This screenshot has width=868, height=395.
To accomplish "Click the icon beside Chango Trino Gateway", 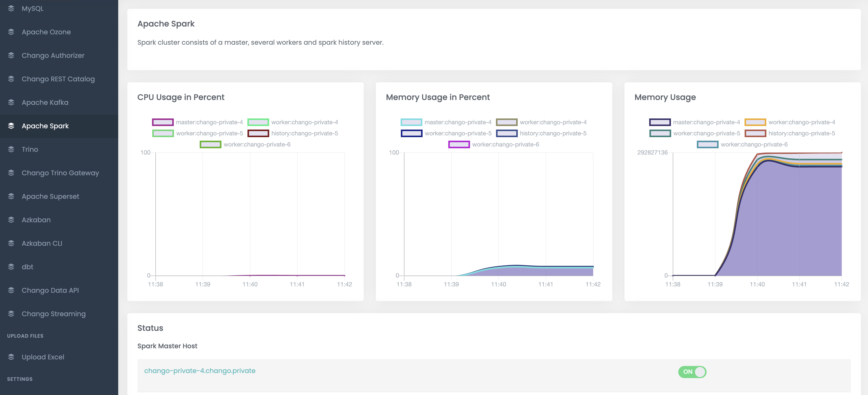I will [x=11, y=173].
